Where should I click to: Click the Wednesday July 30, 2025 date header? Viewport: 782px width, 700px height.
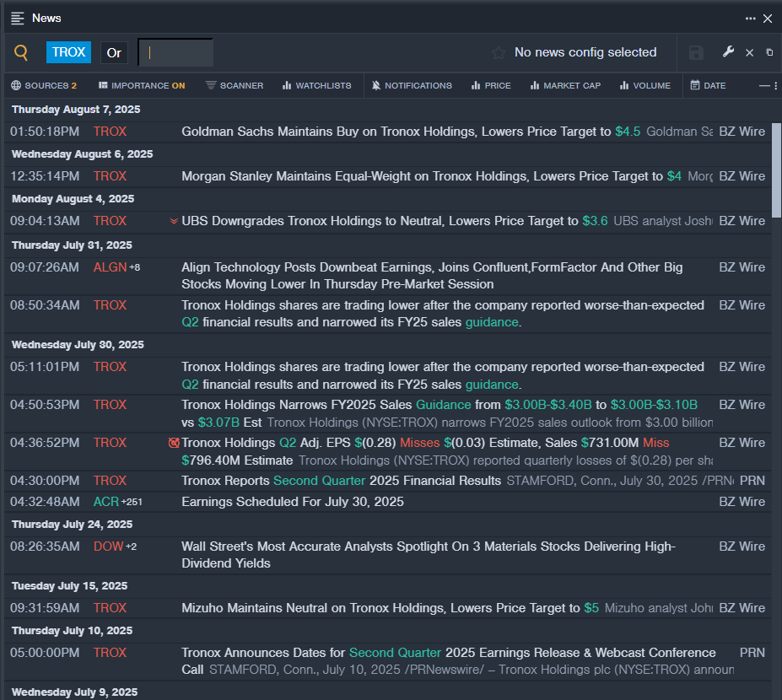78,344
